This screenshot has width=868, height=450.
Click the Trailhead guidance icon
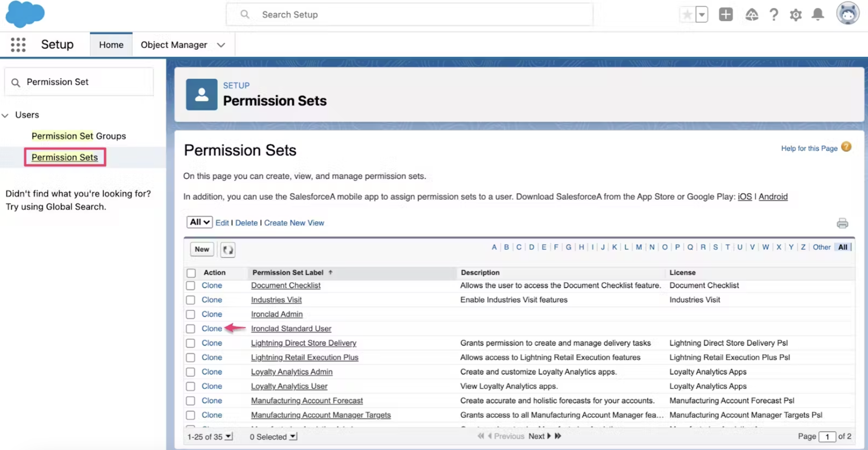[x=752, y=15]
